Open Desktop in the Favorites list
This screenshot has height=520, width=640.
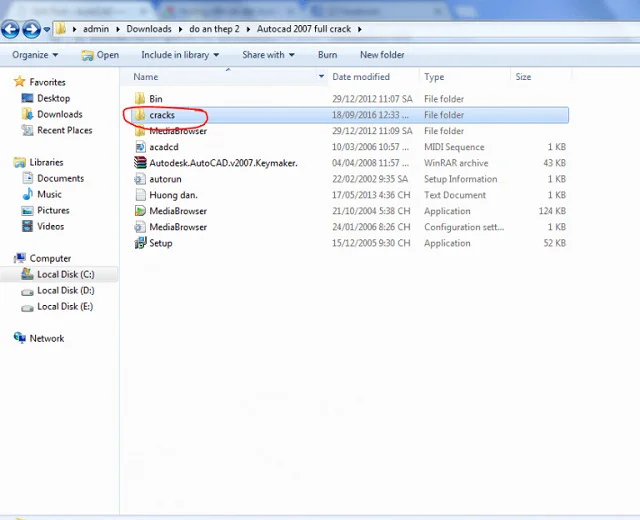pyautogui.click(x=53, y=98)
